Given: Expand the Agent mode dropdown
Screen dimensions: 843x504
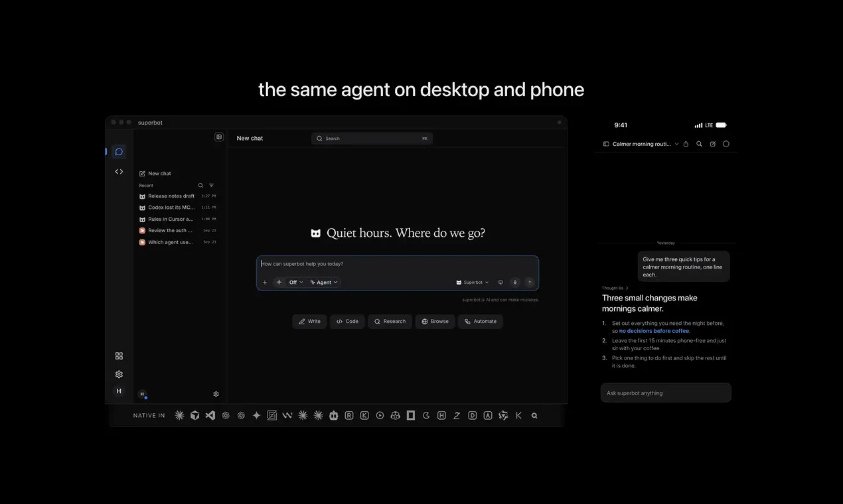Looking at the screenshot, I should (324, 283).
